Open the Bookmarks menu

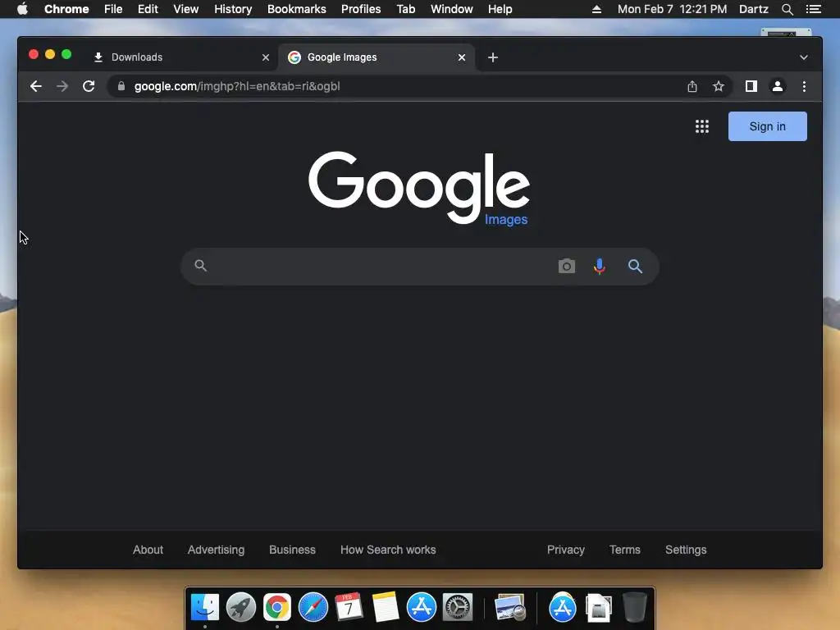pos(297,9)
